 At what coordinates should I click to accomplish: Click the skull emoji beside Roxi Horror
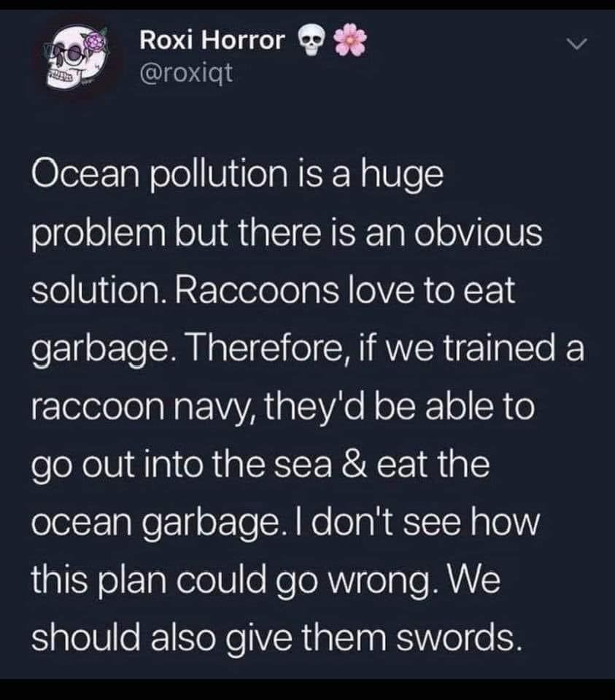(x=311, y=42)
